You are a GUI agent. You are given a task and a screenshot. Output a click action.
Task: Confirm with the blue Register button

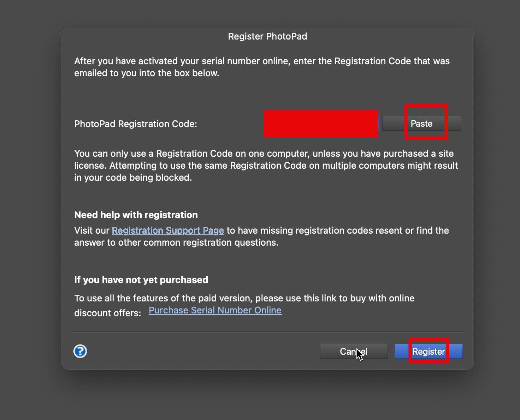[429, 351]
